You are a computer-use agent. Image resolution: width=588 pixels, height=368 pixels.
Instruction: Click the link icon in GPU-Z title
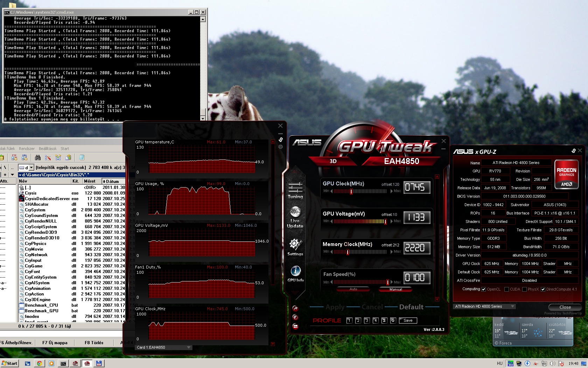574,151
